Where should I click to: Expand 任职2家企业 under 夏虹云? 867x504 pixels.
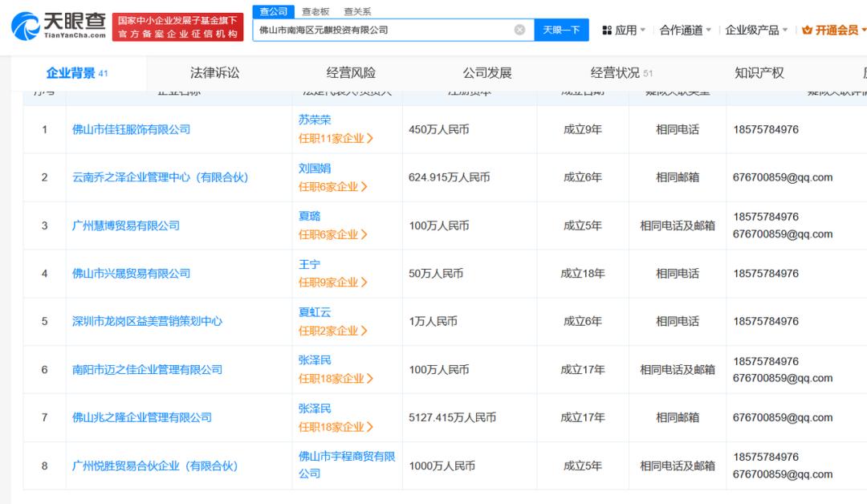pyautogui.click(x=332, y=331)
